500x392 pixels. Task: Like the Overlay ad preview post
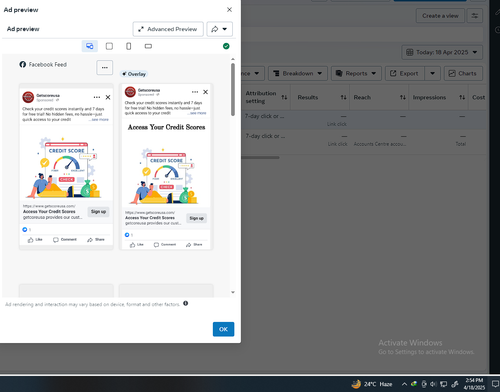click(x=137, y=245)
